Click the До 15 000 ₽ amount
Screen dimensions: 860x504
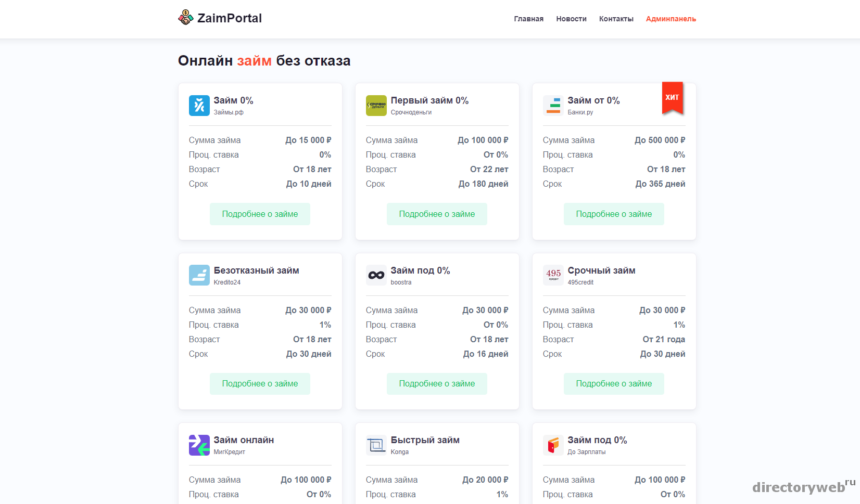point(308,140)
